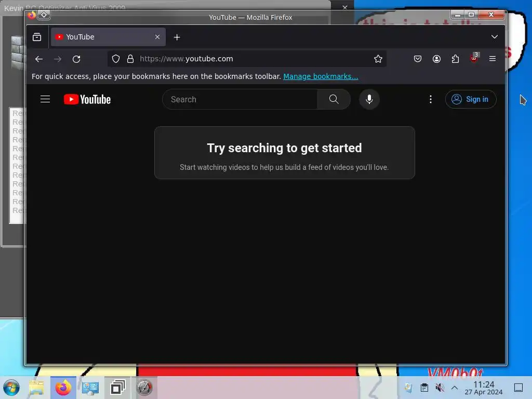
Task: Open a new tab
Action: [x=177, y=37]
